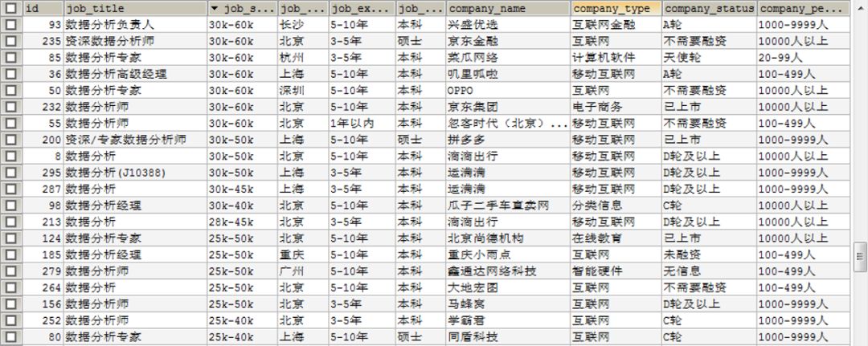
Task: Select the city cell 深圳
Action: click(x=303, y=91)
